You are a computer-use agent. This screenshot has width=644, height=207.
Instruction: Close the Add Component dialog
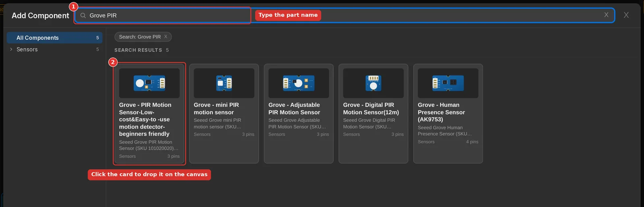(626, 15)
